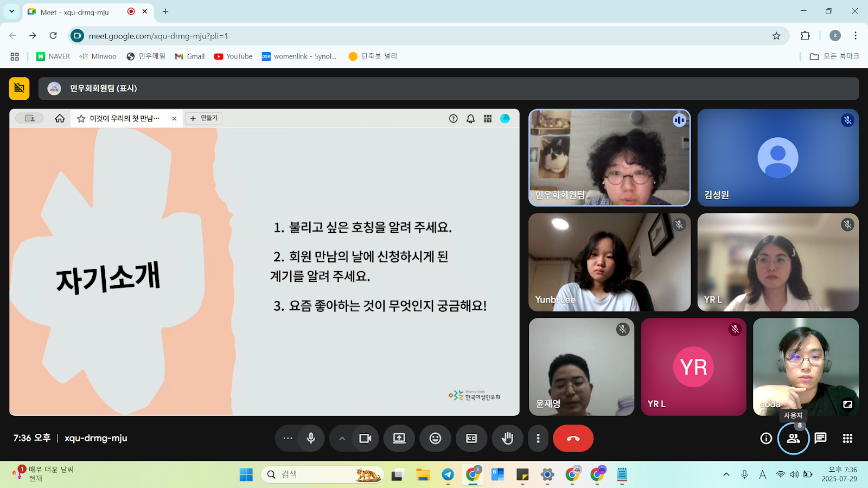
Task: Open the Chrome profile avatar
Action: (835, 36)
